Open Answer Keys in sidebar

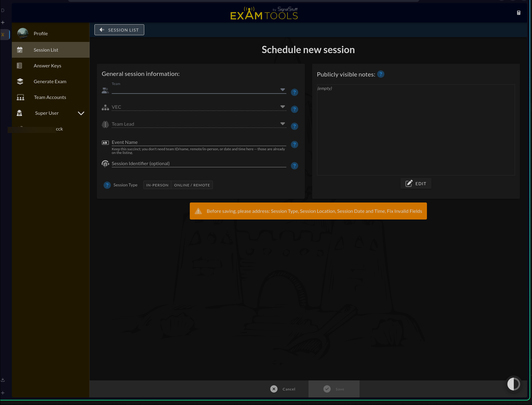[51, 66]
